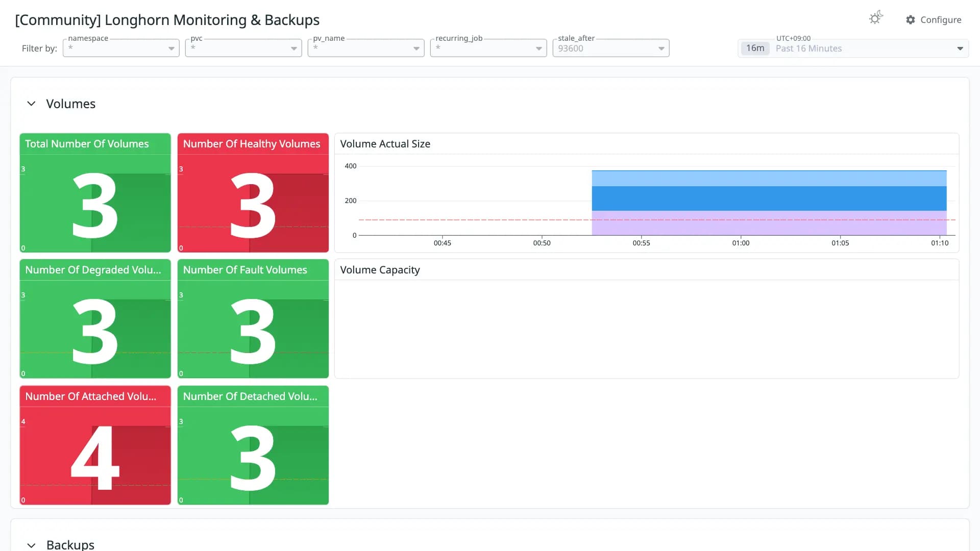The width and height of the screenshot is (980, 551).
Task: Open Number Of Fault Volumes tile
Action: pos(253,319)
